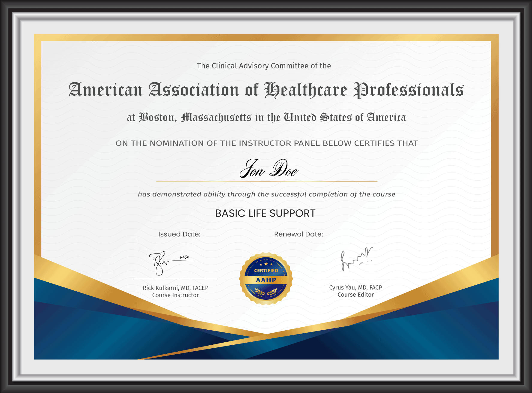Click the BASIC LIFE SUPPORT course title
532x393 pixels.
265,214
